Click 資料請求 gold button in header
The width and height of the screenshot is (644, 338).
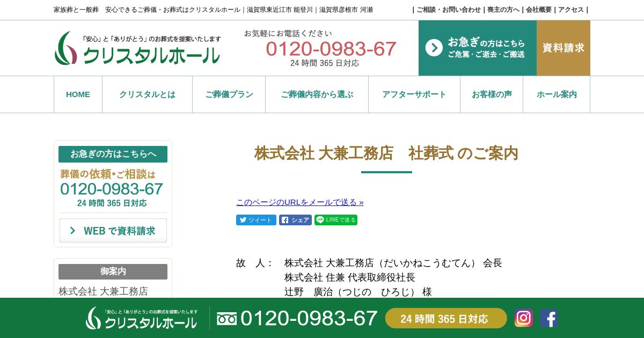pos(563,48)
